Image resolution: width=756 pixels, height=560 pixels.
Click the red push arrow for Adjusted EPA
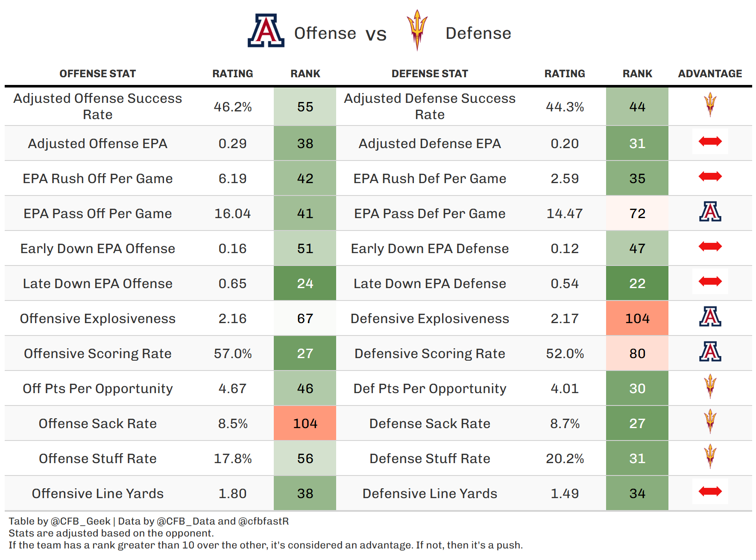tap(710, 141)
